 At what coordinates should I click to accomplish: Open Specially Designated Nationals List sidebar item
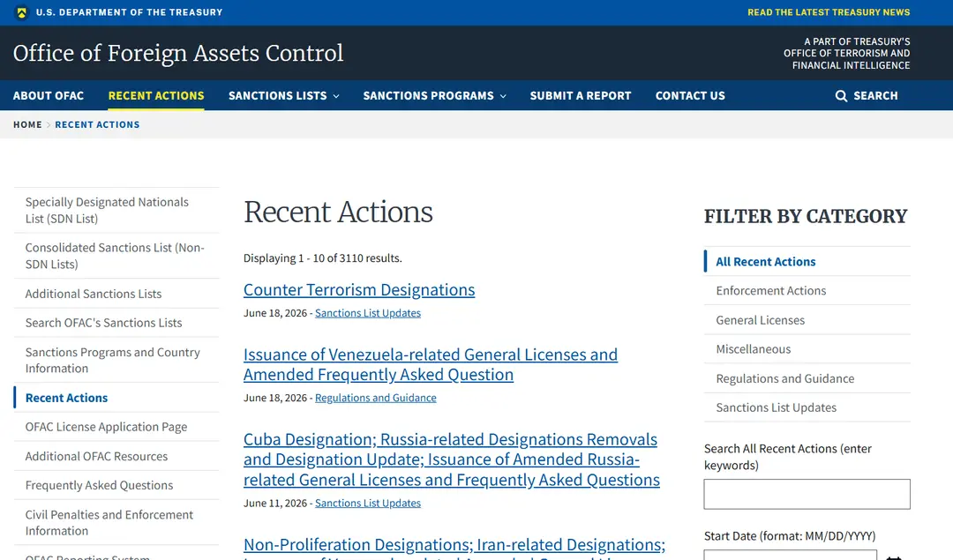click(x=116, y=210)
